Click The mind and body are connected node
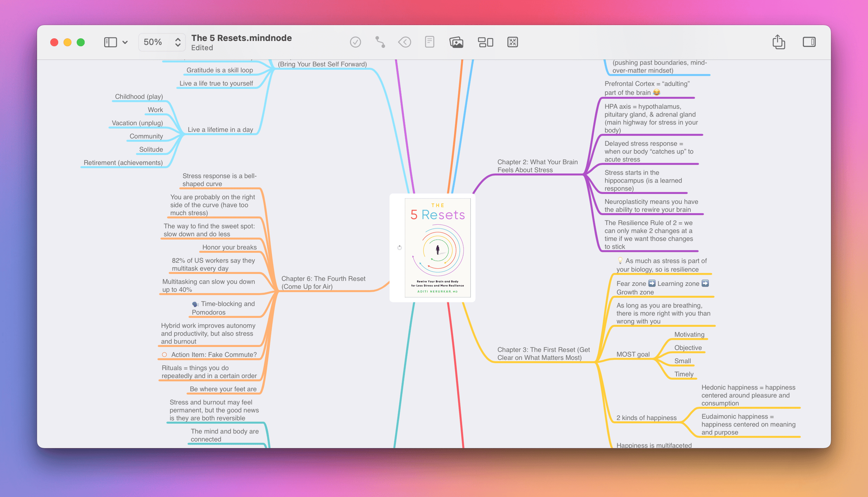This screenshot has height=497, width=868. [x=225, y=435]
